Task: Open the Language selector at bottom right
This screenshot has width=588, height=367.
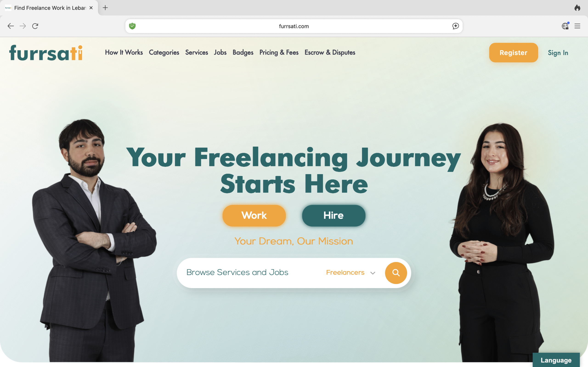Action: [556, 360]
